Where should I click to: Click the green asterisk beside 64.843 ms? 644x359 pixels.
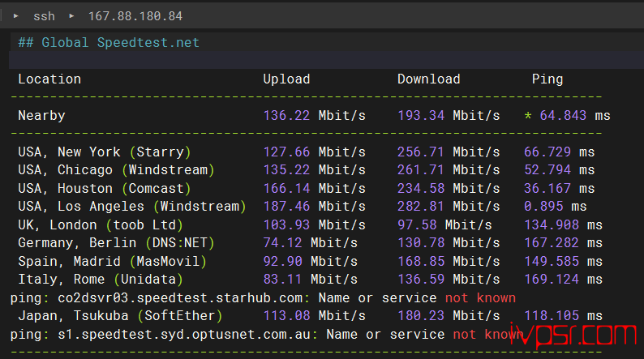pyautogui.click(x=527, y=116)
